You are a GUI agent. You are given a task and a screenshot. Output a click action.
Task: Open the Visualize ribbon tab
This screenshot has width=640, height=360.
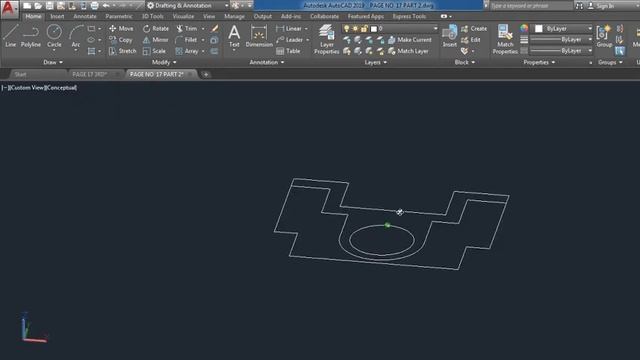183,17
